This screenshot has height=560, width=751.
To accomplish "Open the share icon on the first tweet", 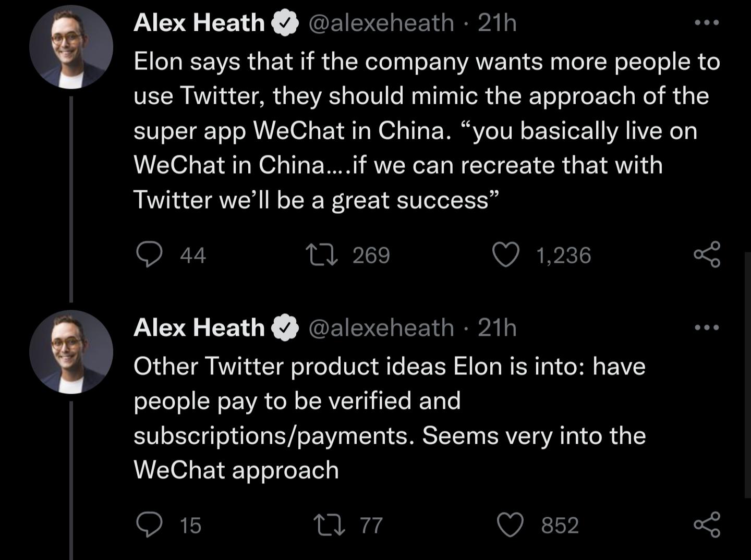I will [708, 255].
